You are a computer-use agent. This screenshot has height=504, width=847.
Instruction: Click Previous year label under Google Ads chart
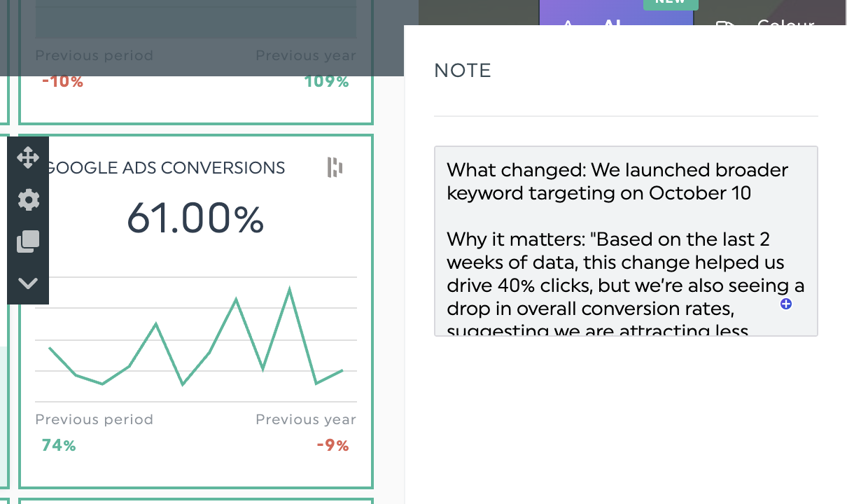click(x=306, y=419)
